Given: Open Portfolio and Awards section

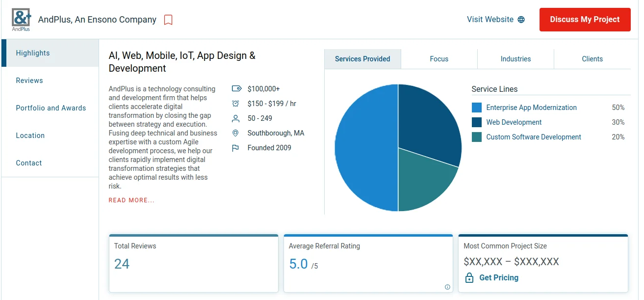Looking at the screenshot, I should [50, 108].
